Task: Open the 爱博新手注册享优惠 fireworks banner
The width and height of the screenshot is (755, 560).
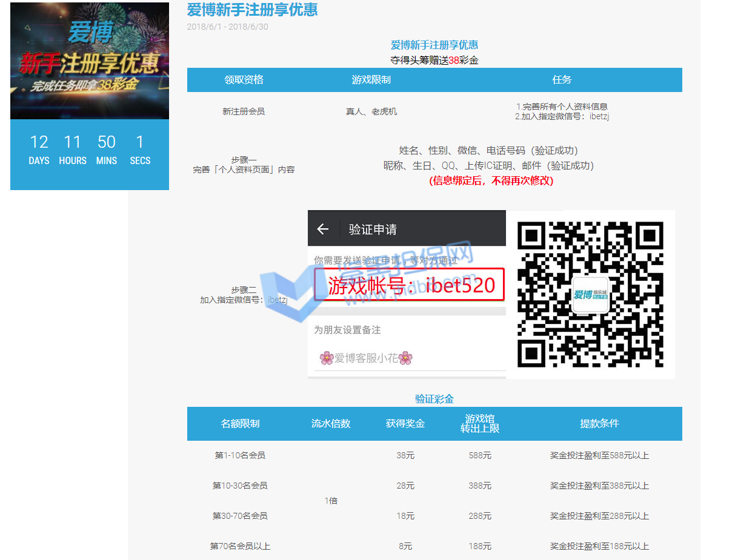Action: coord(90,61)
